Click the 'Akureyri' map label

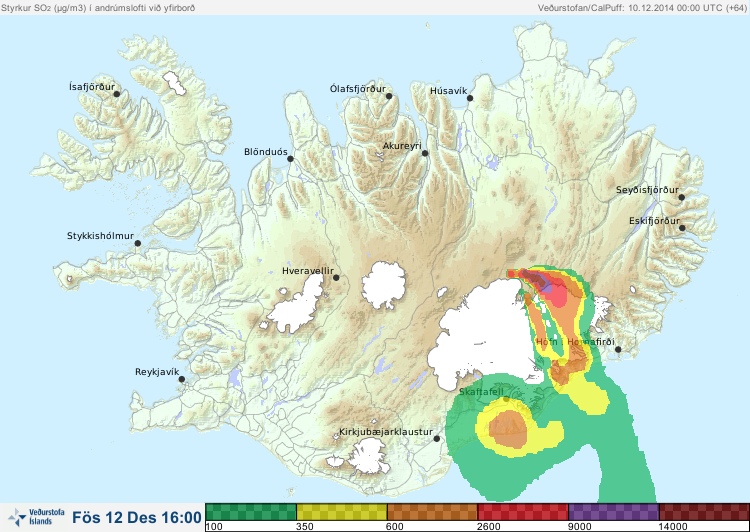402,146
